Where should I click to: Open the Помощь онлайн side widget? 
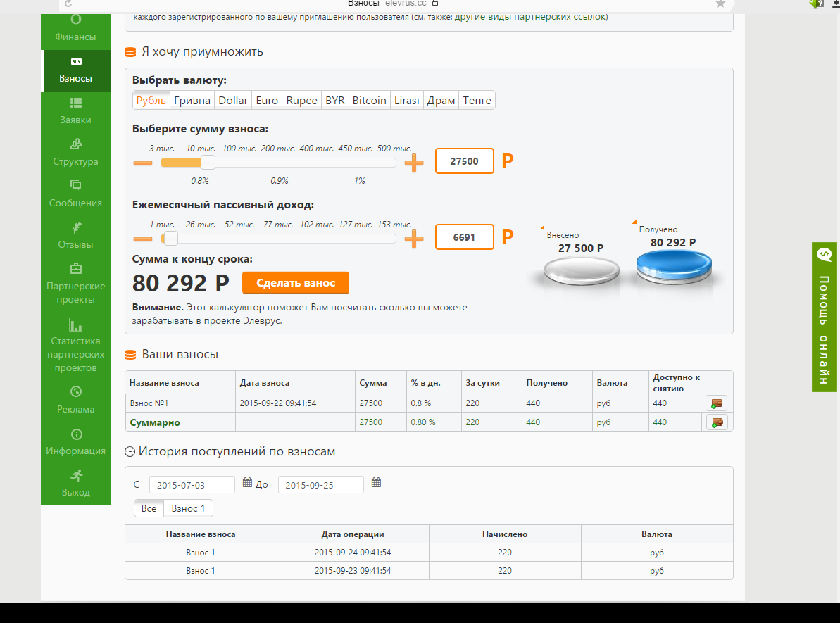[x=825, y=317]
